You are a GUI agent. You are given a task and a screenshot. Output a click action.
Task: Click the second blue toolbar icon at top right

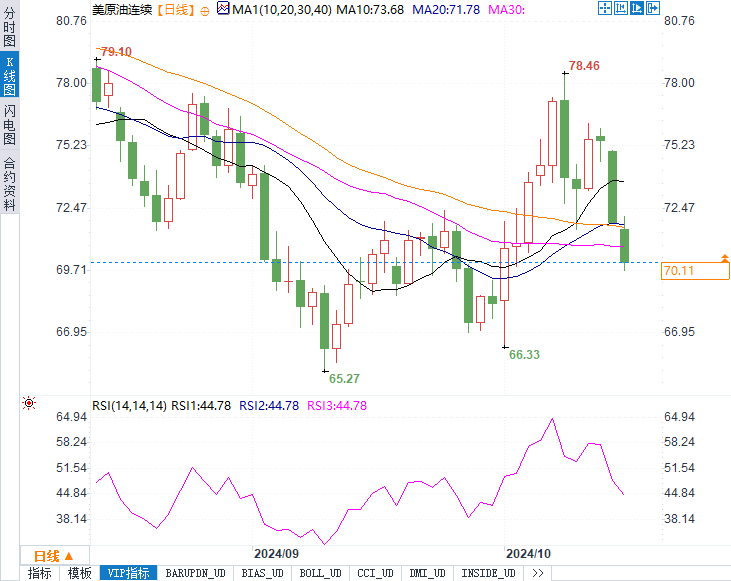[x=622, y=8]
